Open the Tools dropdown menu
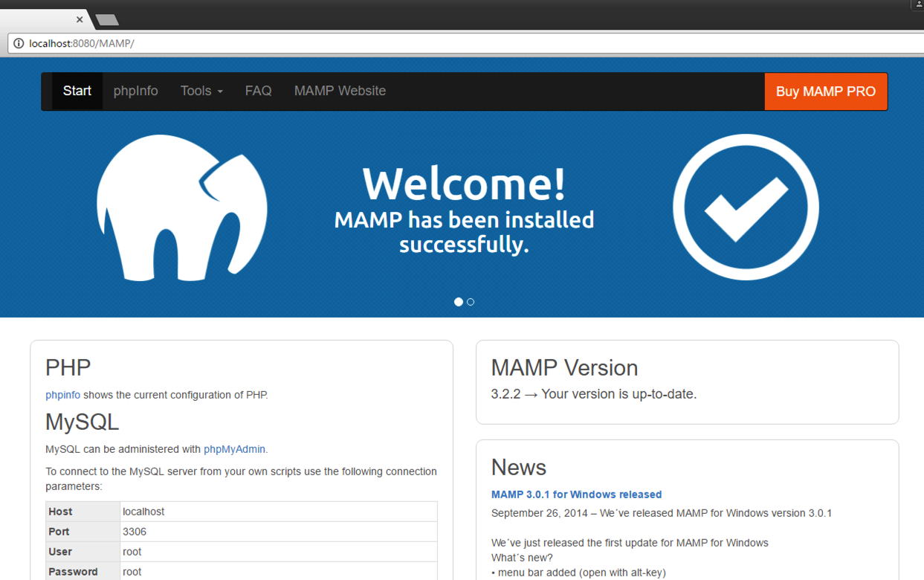The height and width of the screenshot is (580, 924). pos(201,91)
